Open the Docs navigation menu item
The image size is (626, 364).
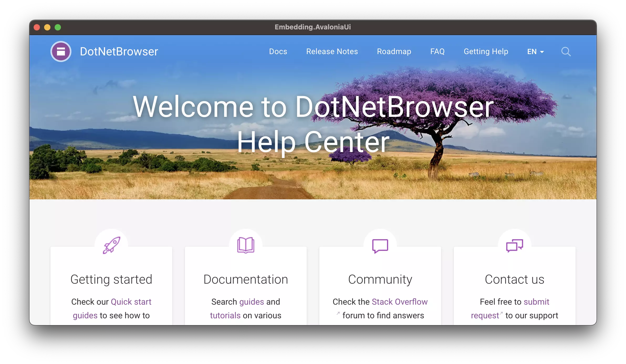(278, 51)
